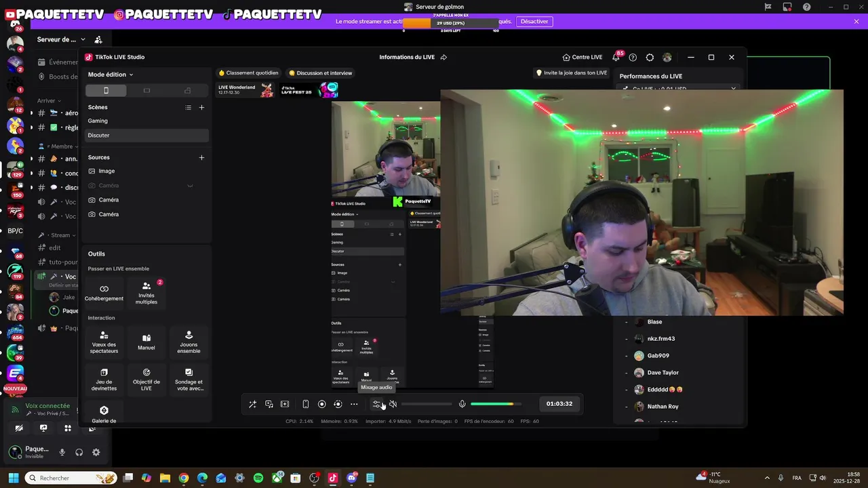Screen dimensions: 868x488
Task: Open the Mixage audio mixer icon
Action: coord(376,404)
